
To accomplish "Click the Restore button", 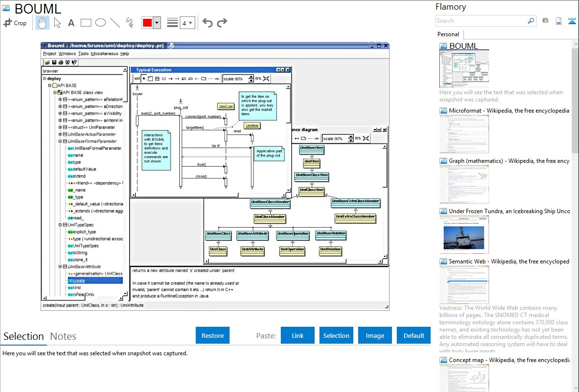I will pos(213,335).
